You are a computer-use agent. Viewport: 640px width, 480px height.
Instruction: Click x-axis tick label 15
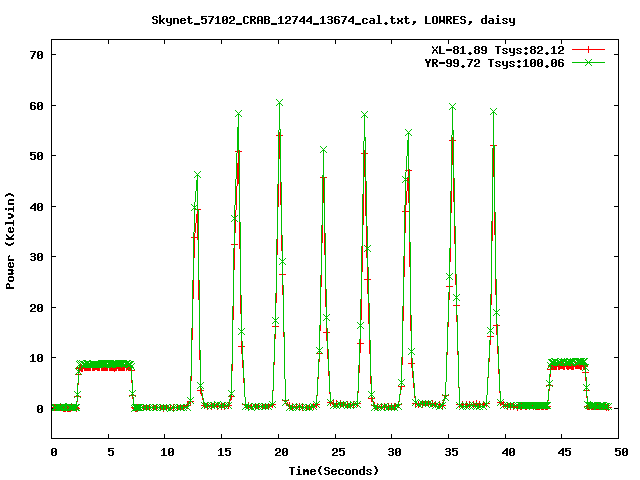[x=224, y=452]
